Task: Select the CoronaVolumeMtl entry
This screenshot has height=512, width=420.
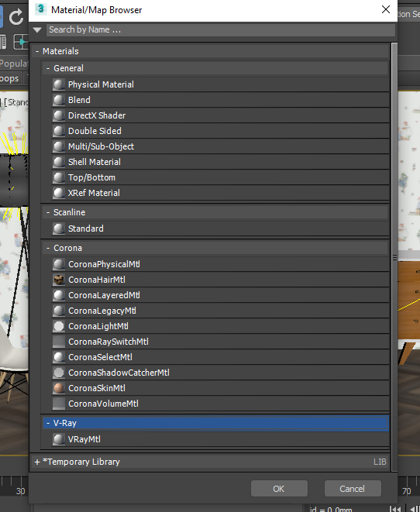Action: (220, 404)
